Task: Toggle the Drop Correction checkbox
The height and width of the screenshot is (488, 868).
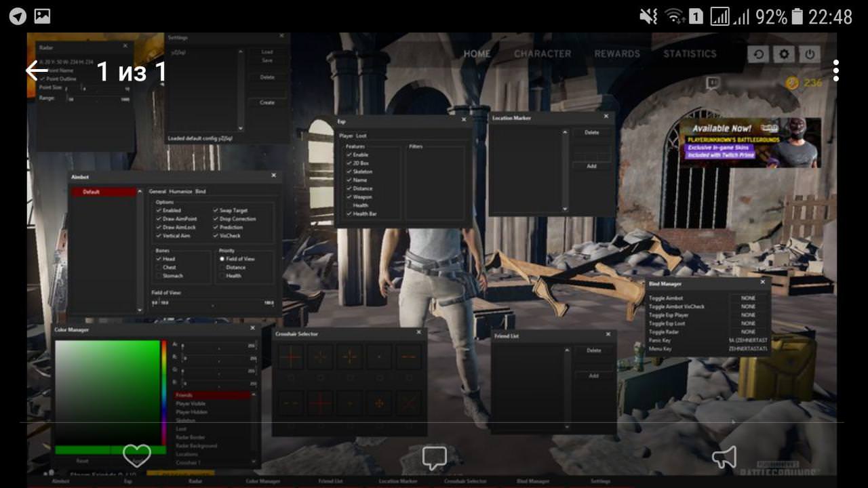Action: pos(216,219)
